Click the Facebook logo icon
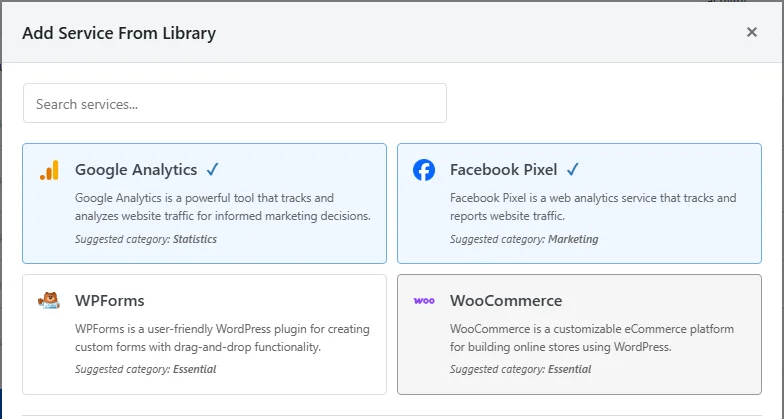Image resolution: width=784 pixels, height=419 pixels. [x=424, y=170]
